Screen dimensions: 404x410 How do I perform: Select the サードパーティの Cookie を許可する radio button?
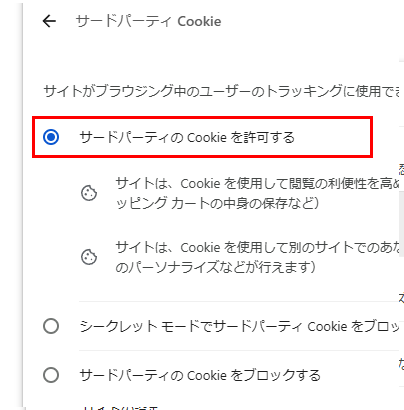51,137
